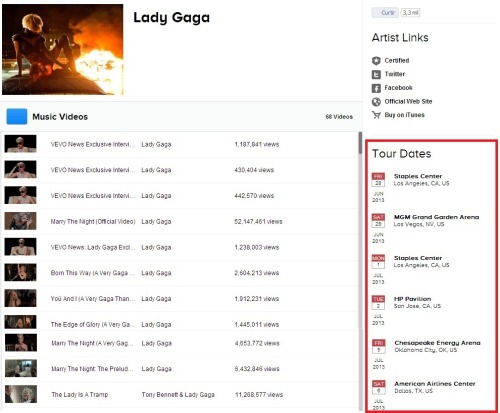Click the 2,604,213 views count
This screenshot has height=413, width=500.
(257, 273)
